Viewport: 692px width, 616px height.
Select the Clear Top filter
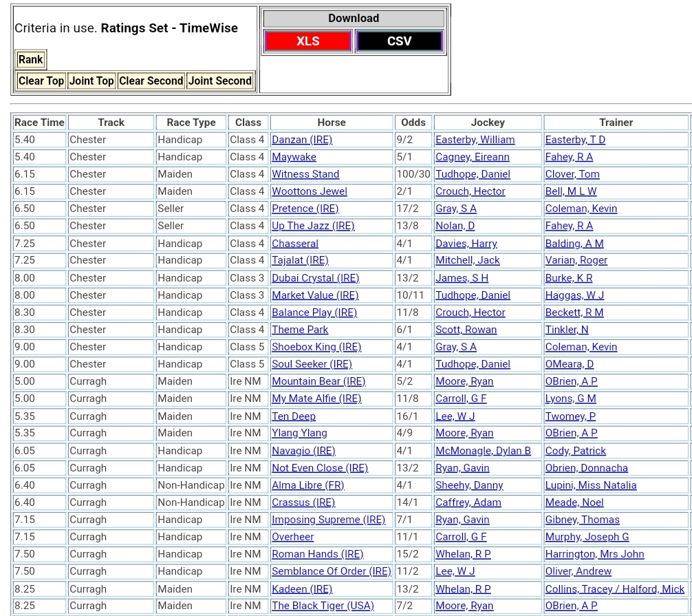(x=41, y=81)
